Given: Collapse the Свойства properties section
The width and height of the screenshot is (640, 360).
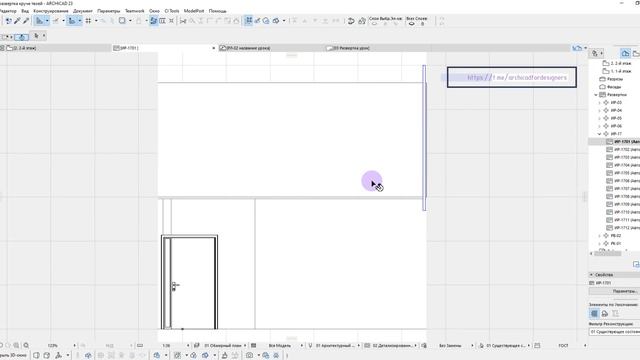Looking at the screenshot, I should (x=591, y=275).
